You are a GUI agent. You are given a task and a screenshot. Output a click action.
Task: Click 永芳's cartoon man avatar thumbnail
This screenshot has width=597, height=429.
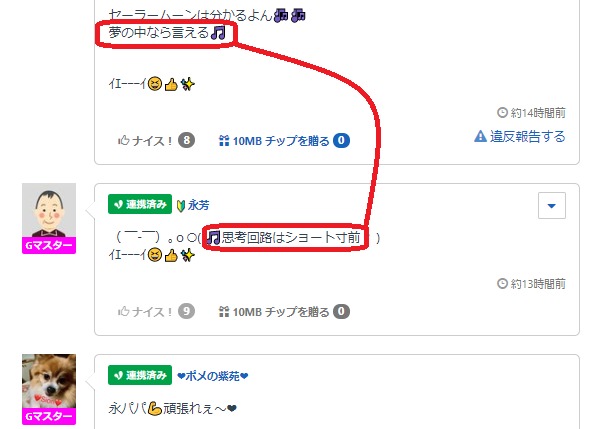click(x=49, y=210)
